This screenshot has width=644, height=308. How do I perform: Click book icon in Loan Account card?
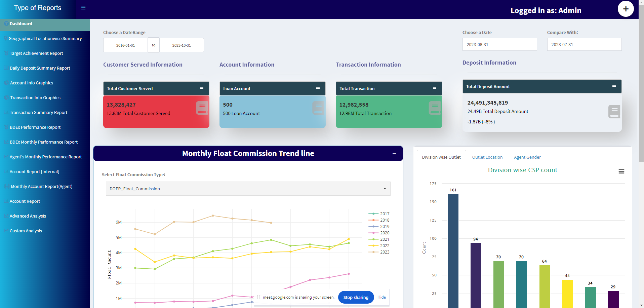(x=318, y=108)
